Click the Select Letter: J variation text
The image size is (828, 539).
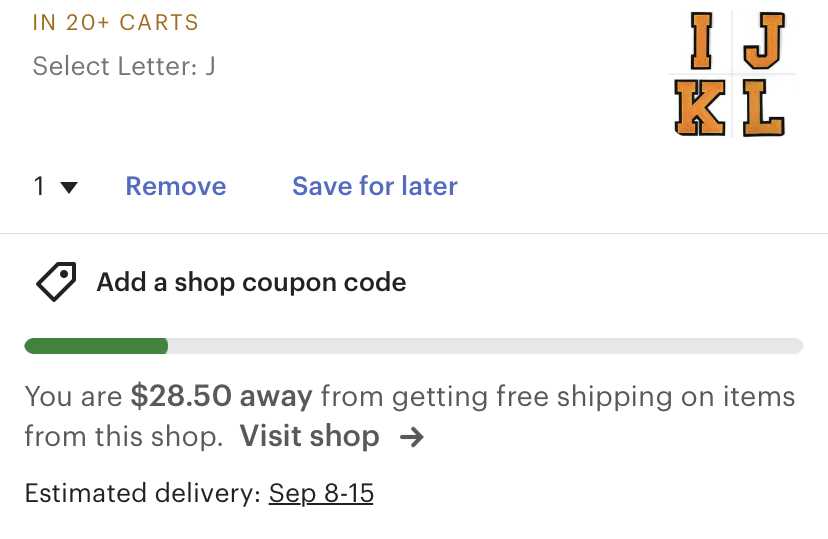pyautogui.click(x=124, y=67)
